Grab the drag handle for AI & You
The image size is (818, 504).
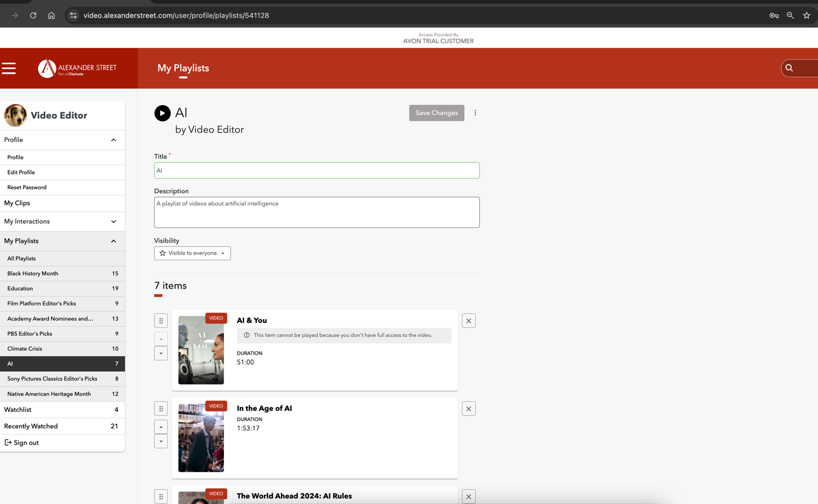click(161, 321)
